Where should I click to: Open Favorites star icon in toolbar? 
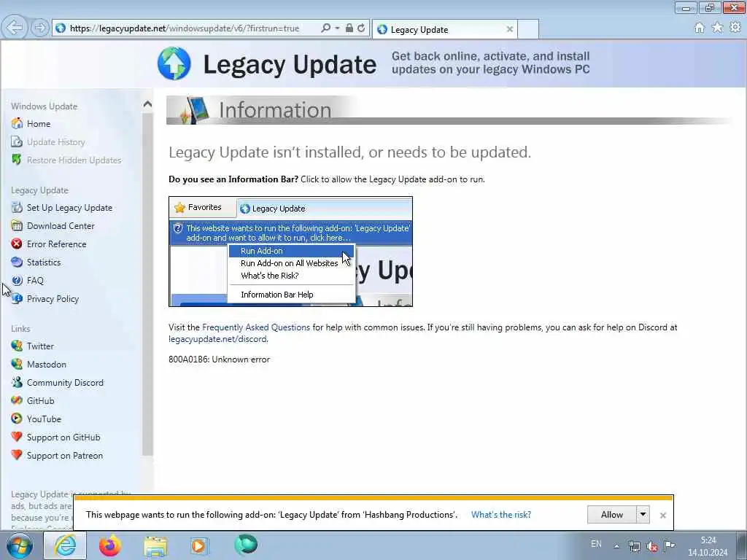[x=717, y=28]
